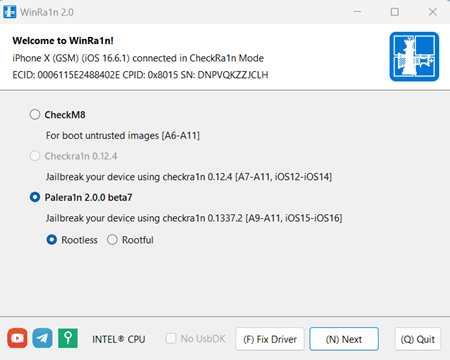The height and width of the screenshot is (360, 450).
Task: Click the iPhone X connected status text
Action: pos(138,58)
